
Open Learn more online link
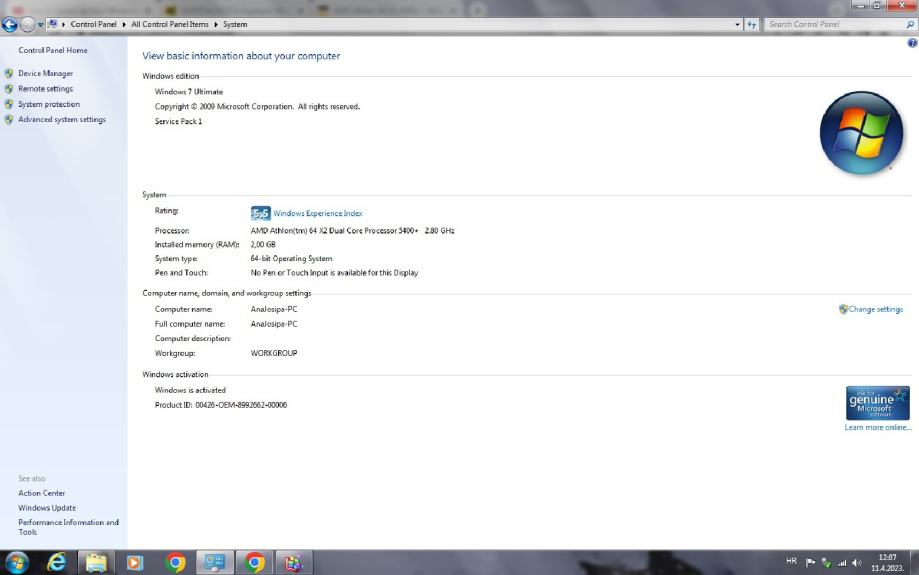(x=878, y=428)
